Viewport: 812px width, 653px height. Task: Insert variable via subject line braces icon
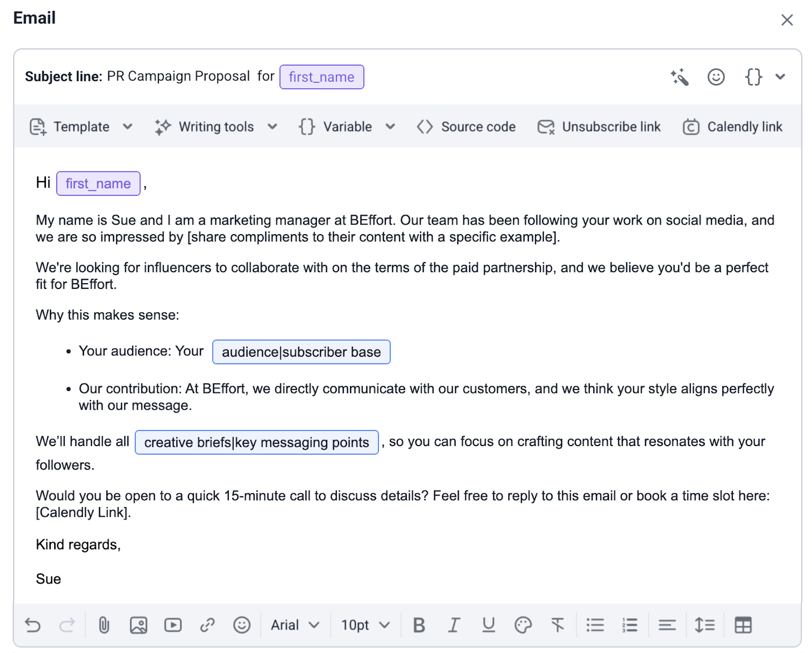point(753,77)
